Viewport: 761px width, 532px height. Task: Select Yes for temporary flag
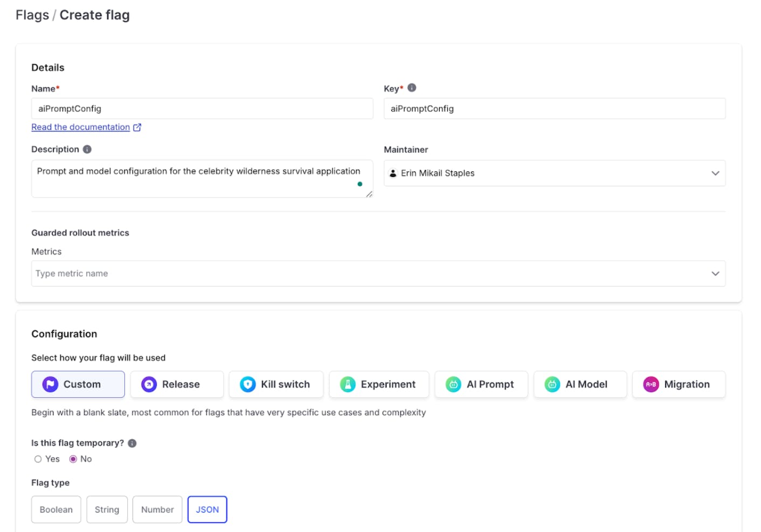(38, 459)
